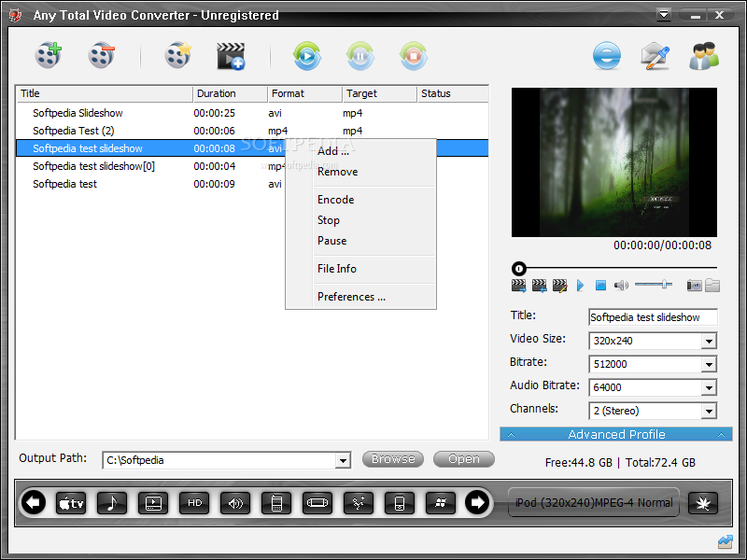Click the second clapperboard icon under preview
This screenshot has height=560, width=747.
(x=540, y=286)
